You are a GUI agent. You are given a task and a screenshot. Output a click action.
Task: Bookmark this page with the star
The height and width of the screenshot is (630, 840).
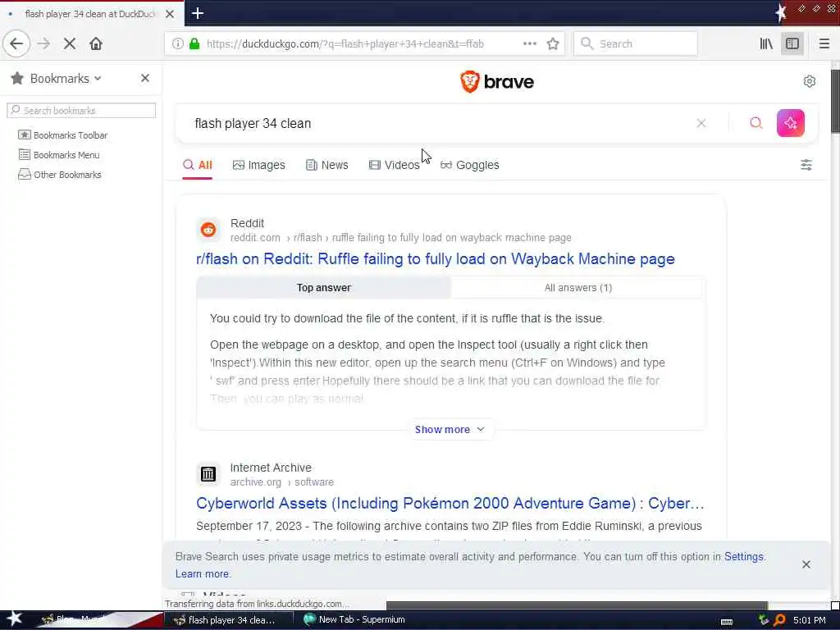(x=553, y=44)
